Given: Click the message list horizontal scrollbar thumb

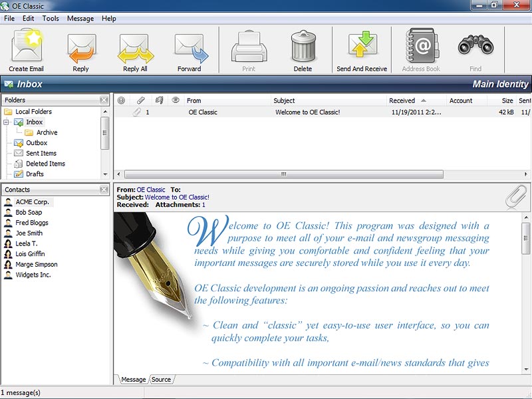Looking at the screenshot, I should (284, 174).
